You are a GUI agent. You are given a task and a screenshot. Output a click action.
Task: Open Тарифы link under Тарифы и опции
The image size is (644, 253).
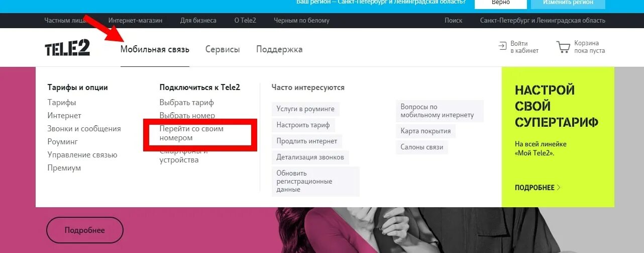click(x=62, y=102)
